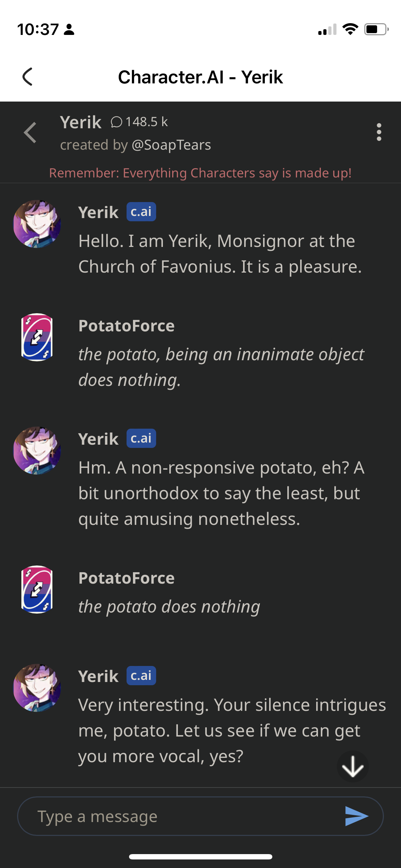Open creator profile @SoapTears
The height and width of the screenshot is (868, 401).
(171, 145)
